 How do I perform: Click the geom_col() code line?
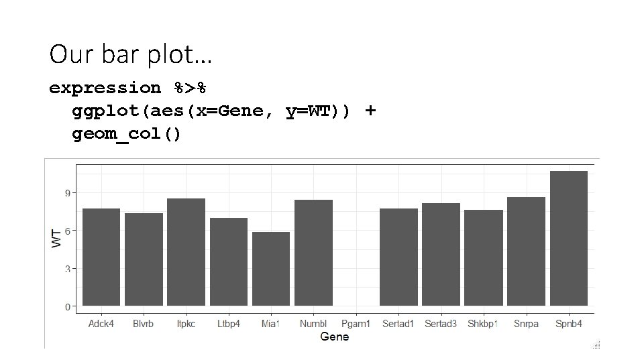coord(126,133)
